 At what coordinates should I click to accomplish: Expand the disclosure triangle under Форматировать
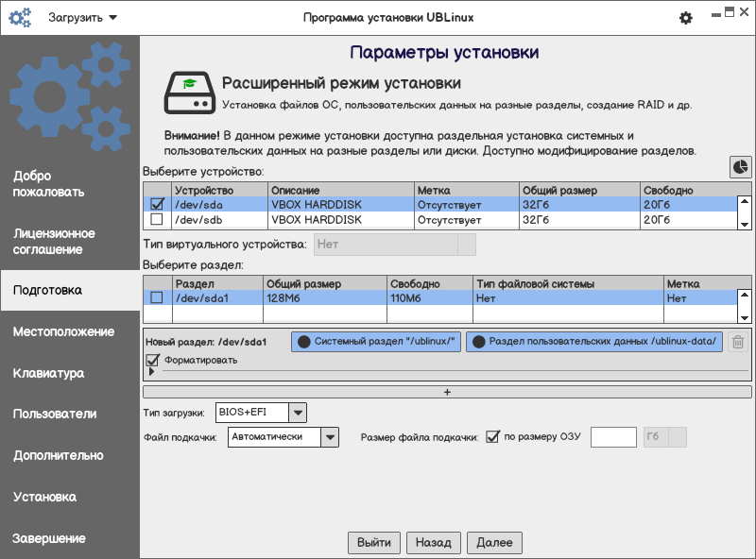coord(151,371)
